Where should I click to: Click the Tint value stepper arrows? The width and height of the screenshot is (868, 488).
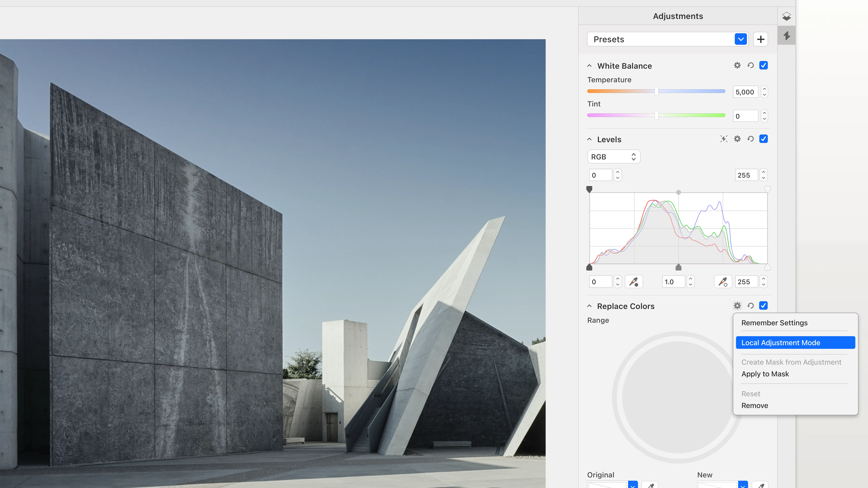coord(764,116)
